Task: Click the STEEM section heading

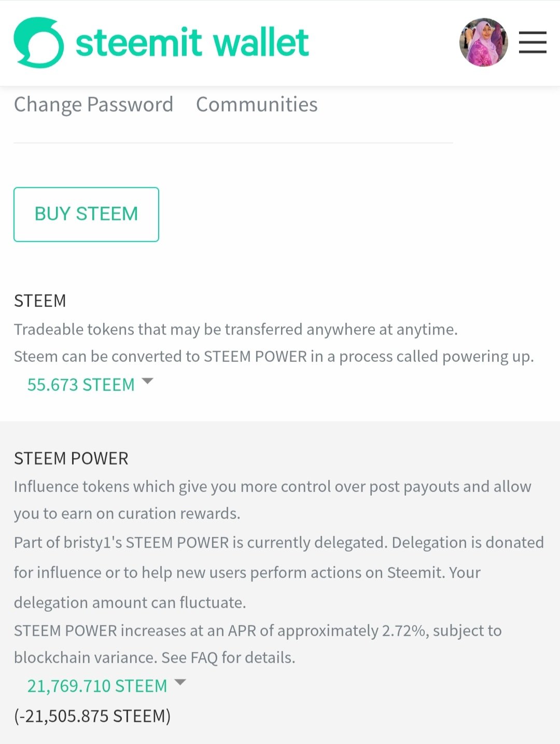Action: (x=40, y=301)
